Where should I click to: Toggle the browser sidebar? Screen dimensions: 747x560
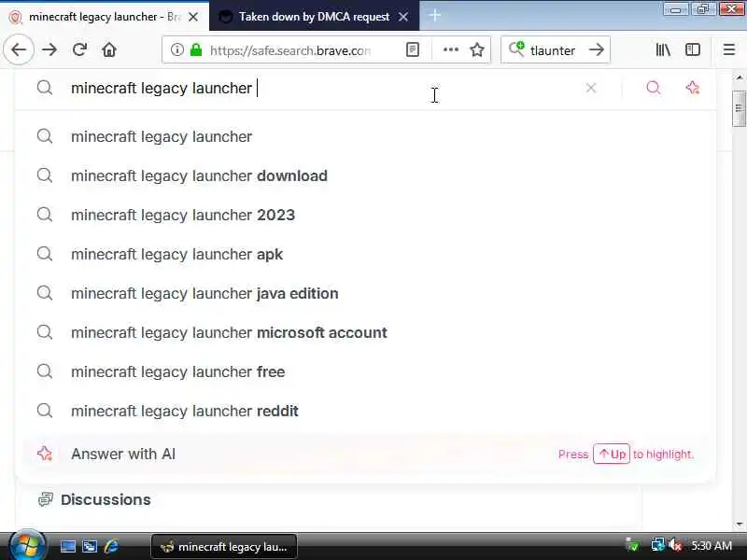pos(692,49)
